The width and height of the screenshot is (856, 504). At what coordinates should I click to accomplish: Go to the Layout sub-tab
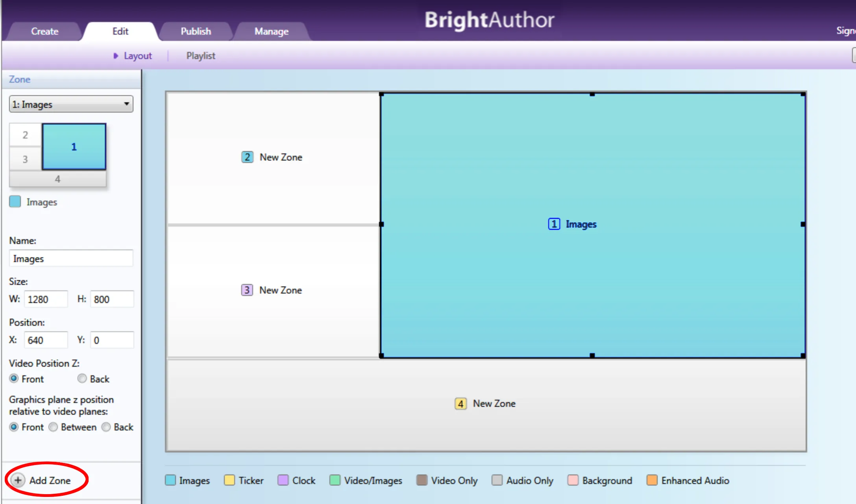[x=138, y=56]
